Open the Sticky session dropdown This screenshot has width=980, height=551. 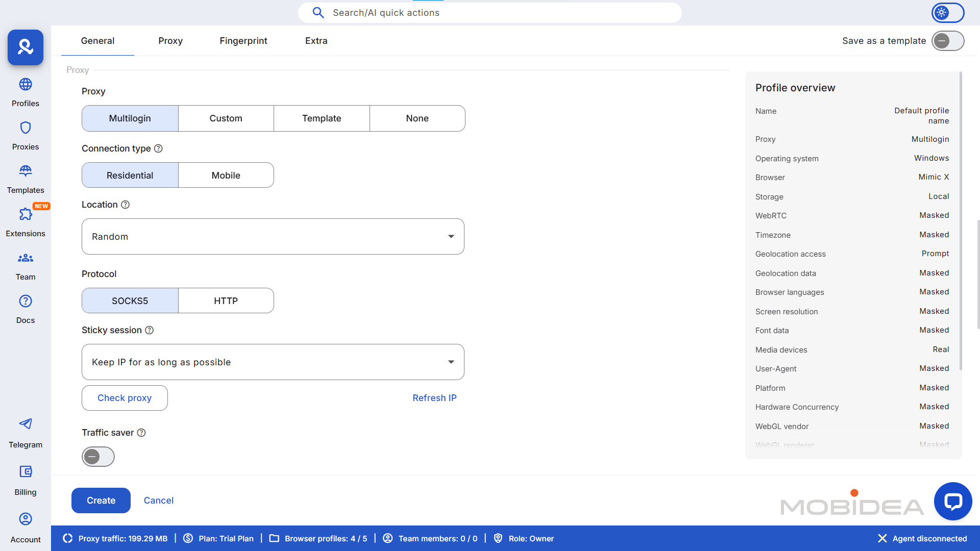click(x=273, y=362)
